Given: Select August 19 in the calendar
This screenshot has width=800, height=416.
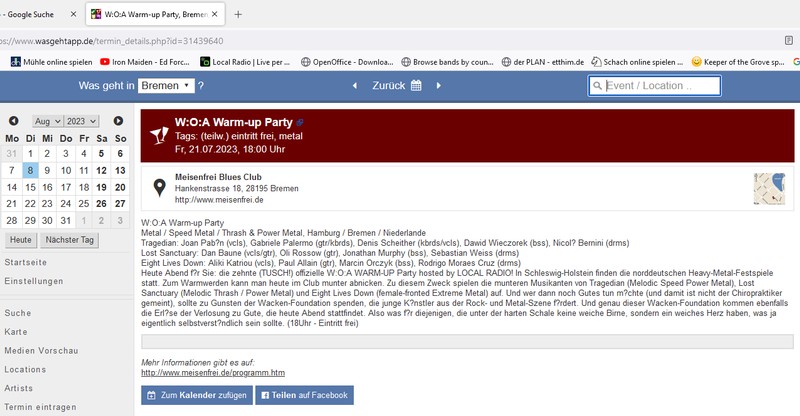Looking at the screenshot, I should coord(102,187).
